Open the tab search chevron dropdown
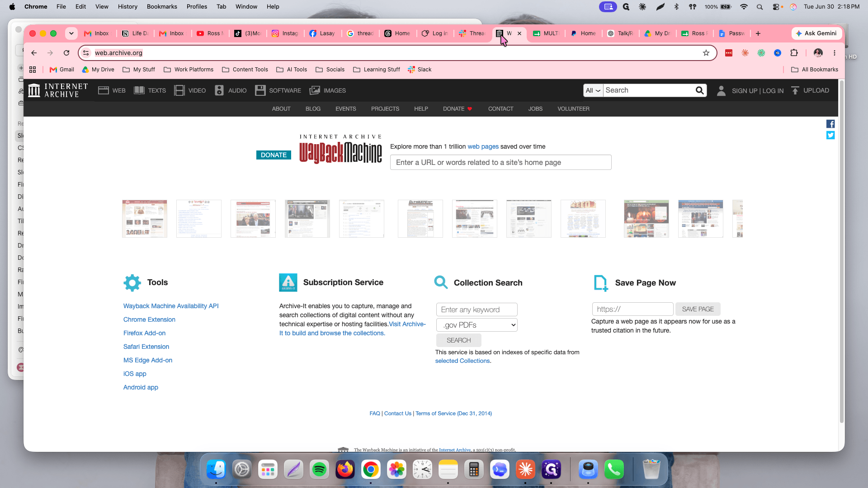Image resolution: width=868 pixels, height=488 pixels. (71, 33)
